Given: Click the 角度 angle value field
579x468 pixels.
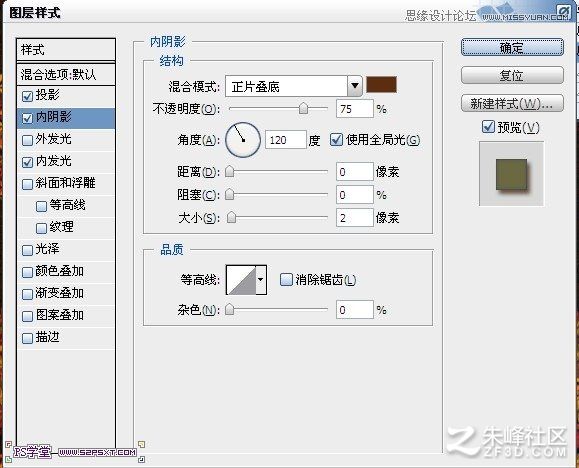Looking at the screenshot, I should pos(286,140).
